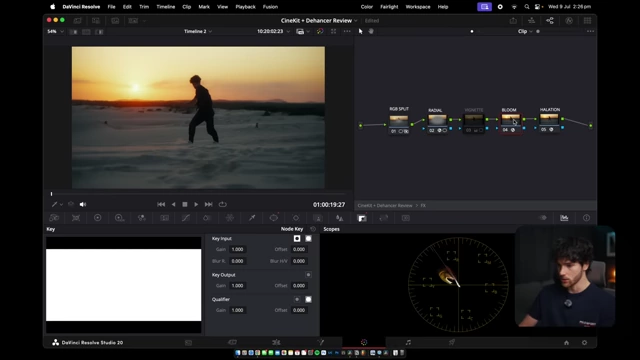Open the Qualifier eyedropper palette
This screenshot has width=640, height=360.
click(x=252, y=218)
